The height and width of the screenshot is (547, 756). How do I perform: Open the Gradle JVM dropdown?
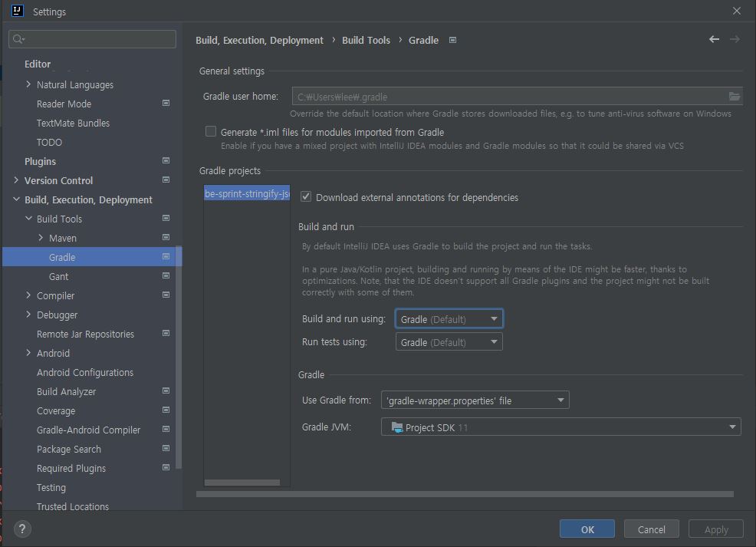pyautogui.click(x=560, y=427)
